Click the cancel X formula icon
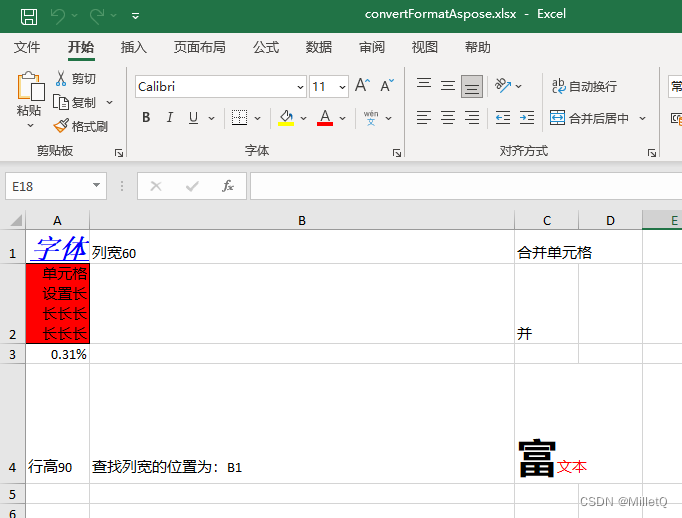682x518 pixels. (x=156, y=187)
